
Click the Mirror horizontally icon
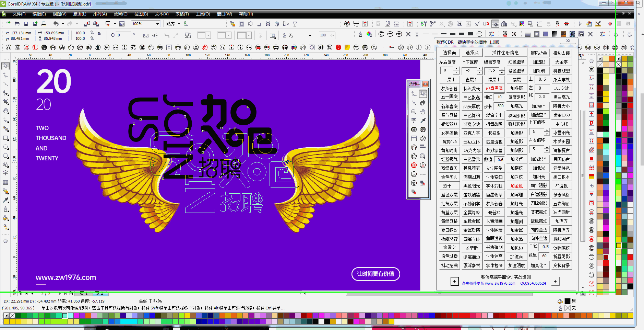[146, 35]
